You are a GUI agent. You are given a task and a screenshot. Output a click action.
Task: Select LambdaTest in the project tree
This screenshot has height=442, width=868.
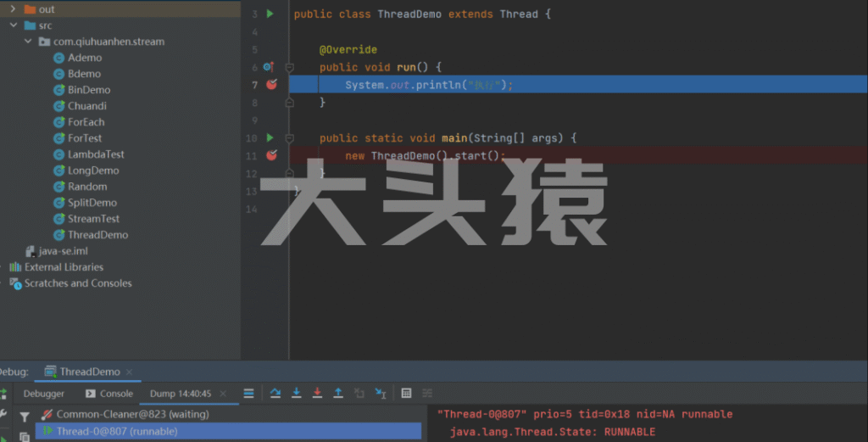point(96,154)
